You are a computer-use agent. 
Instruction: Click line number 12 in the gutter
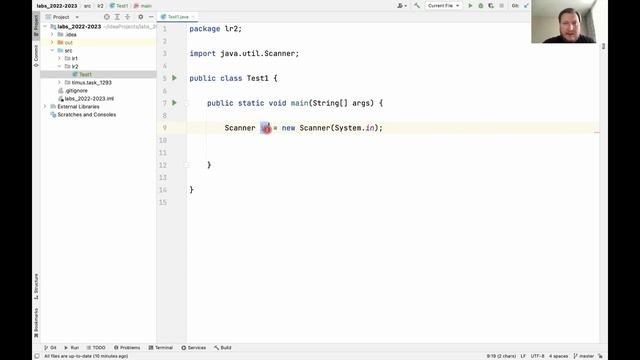[x=163, y=165]
